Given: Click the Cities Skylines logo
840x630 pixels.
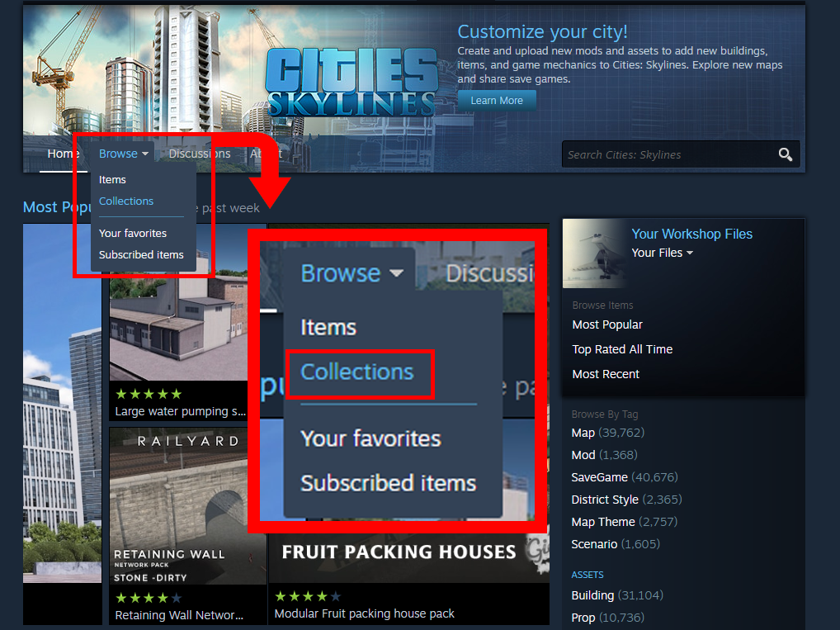Looking at the screenshot, I should click(x=351, y=82).
